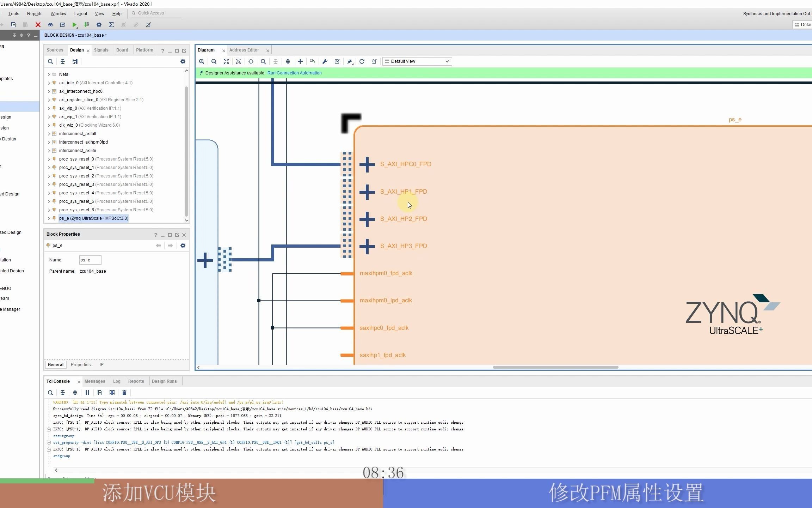Switch to the Sources tab
Viewport: 812px width, 508px height.
coord(55,50)
